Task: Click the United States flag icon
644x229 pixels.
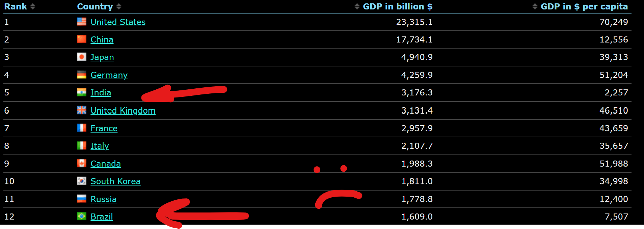Action: [81, 22]
